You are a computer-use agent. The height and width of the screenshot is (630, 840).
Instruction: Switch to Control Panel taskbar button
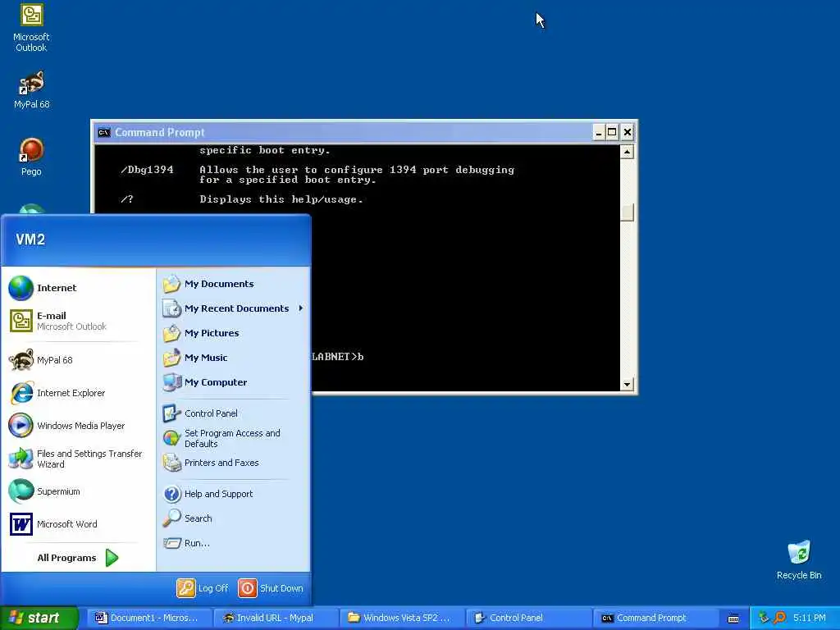click(528, 619)
